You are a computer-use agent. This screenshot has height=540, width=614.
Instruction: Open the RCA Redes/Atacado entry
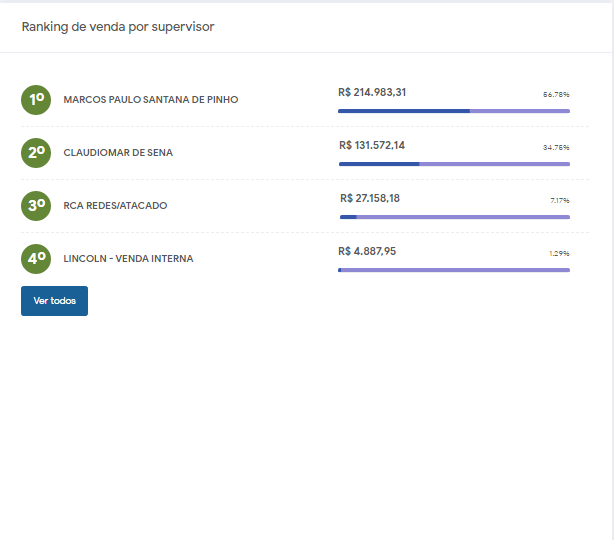click(x=115, y=206)
